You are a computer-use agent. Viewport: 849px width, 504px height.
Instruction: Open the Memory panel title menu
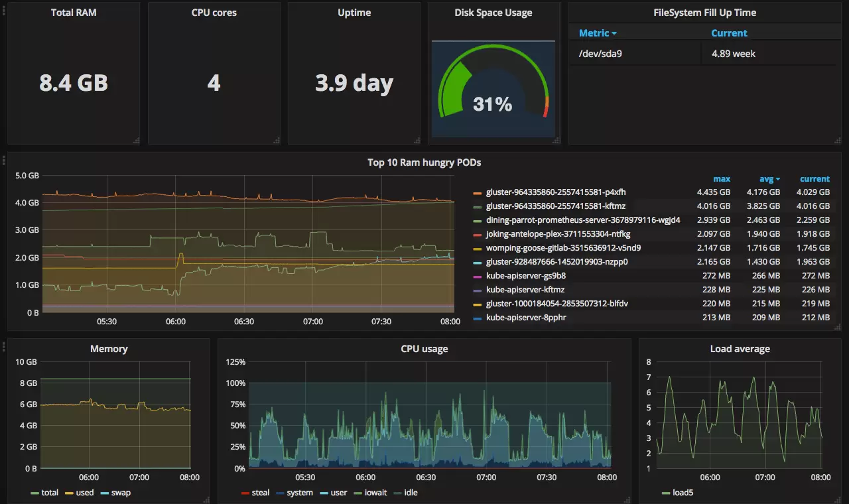[109, 349]
